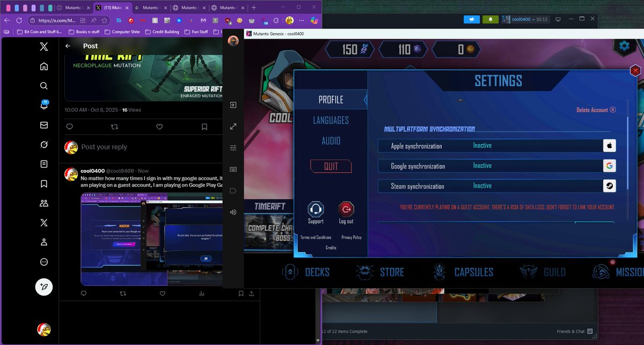Image resolution: width=644 pixels, height=345 pixels.
Task: Open emulator keyboard mapping icon
Action: pyautogui.click(x=233, y=169)
